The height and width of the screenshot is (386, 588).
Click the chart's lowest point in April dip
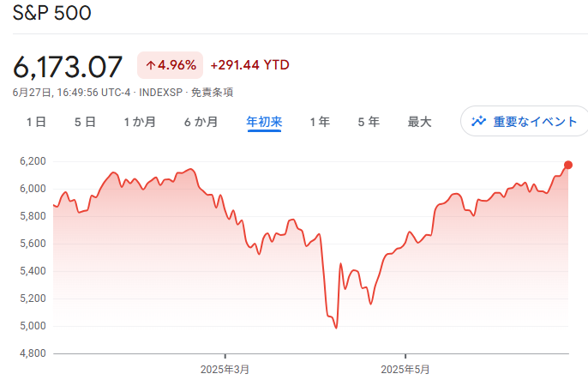(x=336, y=327)
